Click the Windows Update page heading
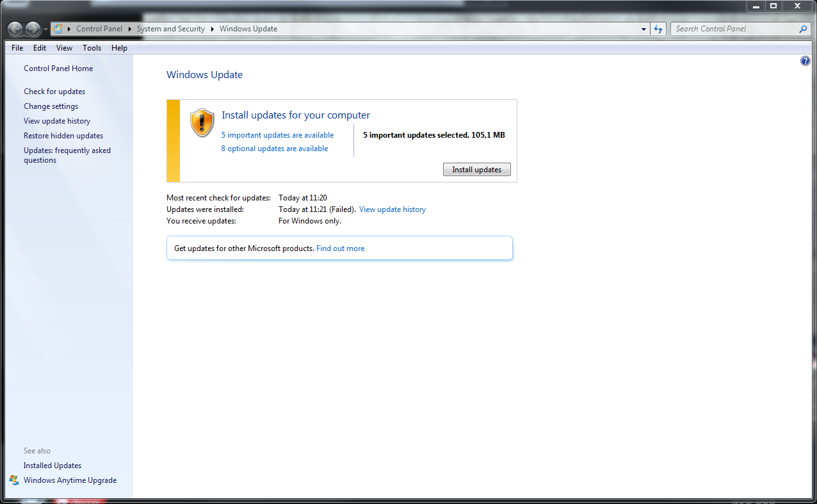 click(205, 75)
